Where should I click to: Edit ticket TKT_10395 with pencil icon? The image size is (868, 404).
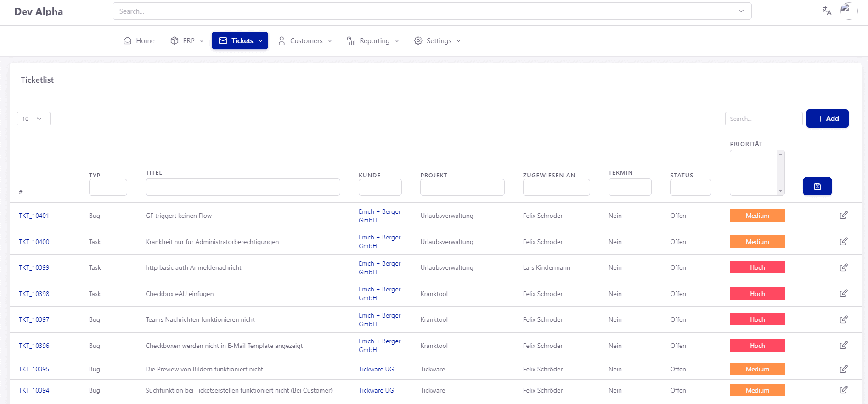coord(844,369)
